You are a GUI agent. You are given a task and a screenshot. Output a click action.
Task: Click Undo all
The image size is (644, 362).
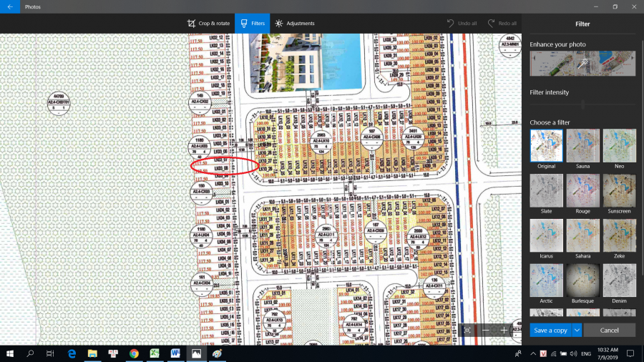[x=462, y=24]
